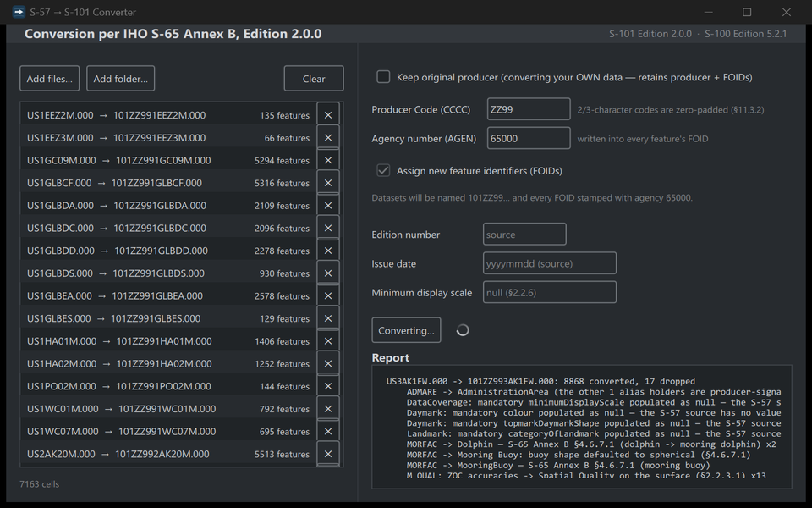Click the Converting... button

[407, 330]
